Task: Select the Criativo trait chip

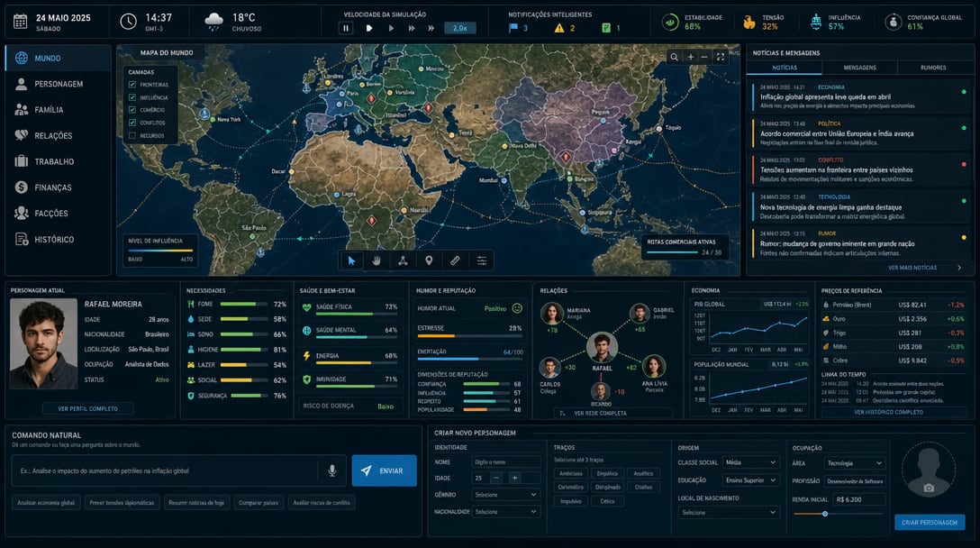Action: pyautogui.click(x=643, y=488)
